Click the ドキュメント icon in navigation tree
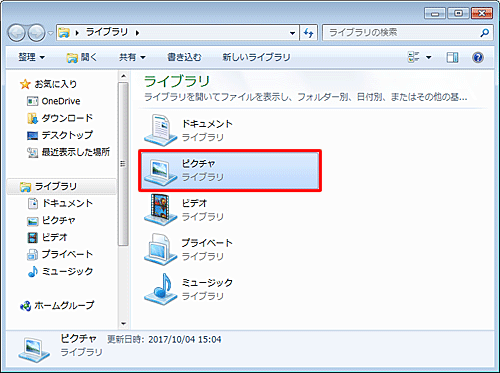The height and width of the screenshot is (373, 500). 33,203
